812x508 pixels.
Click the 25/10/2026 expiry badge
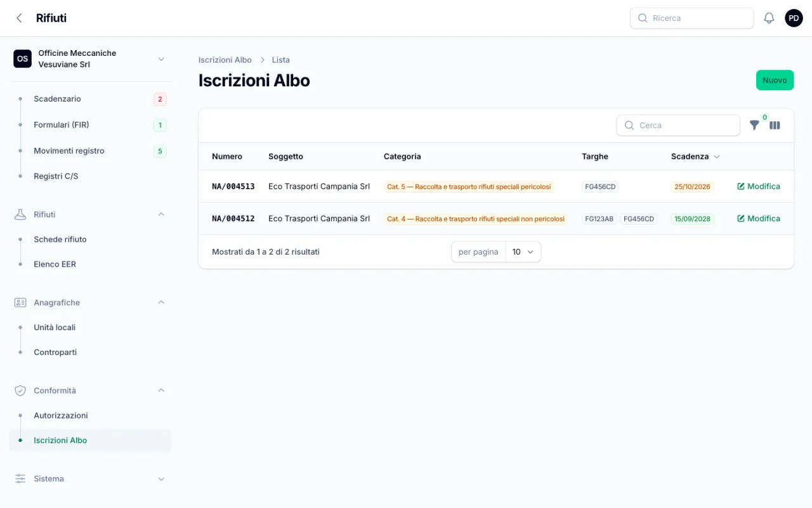[x=692, y=187]
